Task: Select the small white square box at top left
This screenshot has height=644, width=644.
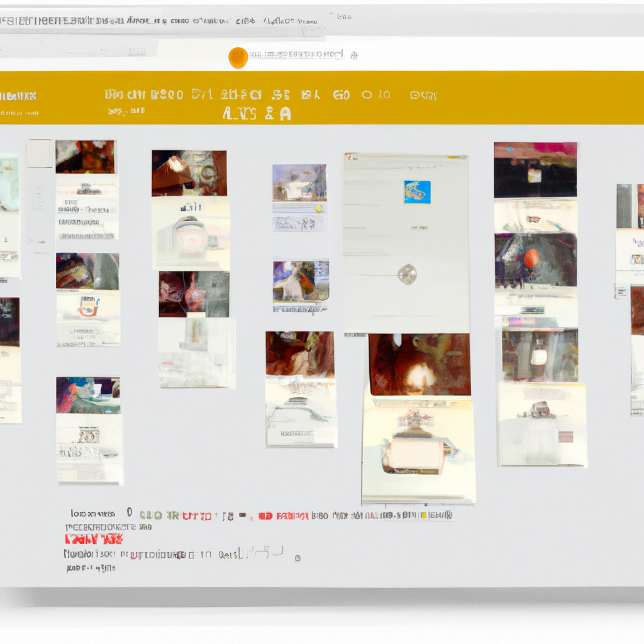Action: (39, 153)
